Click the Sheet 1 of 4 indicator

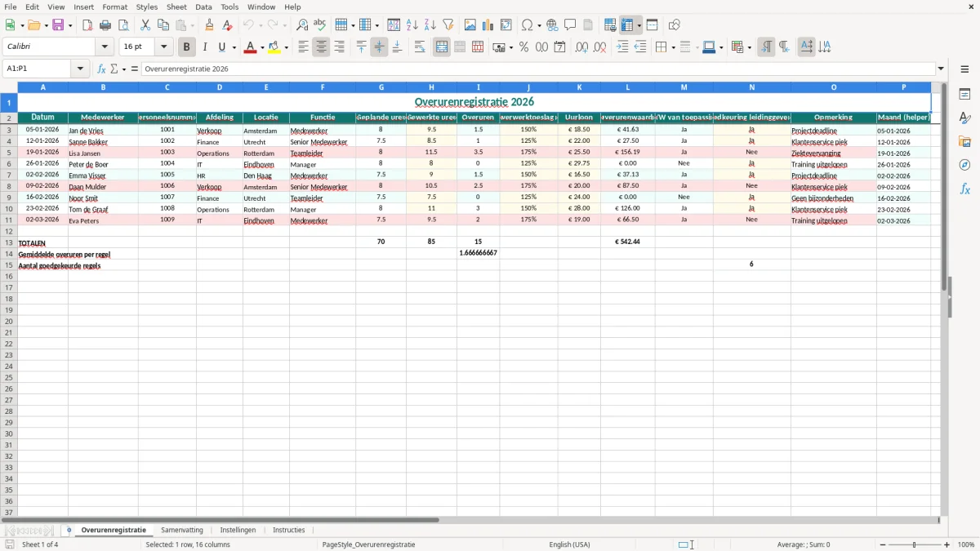40,544
